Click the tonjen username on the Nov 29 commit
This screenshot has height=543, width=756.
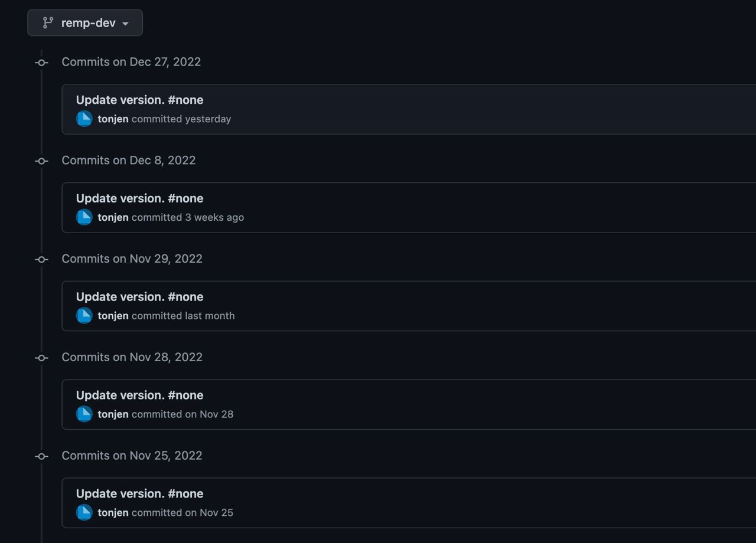113,316
